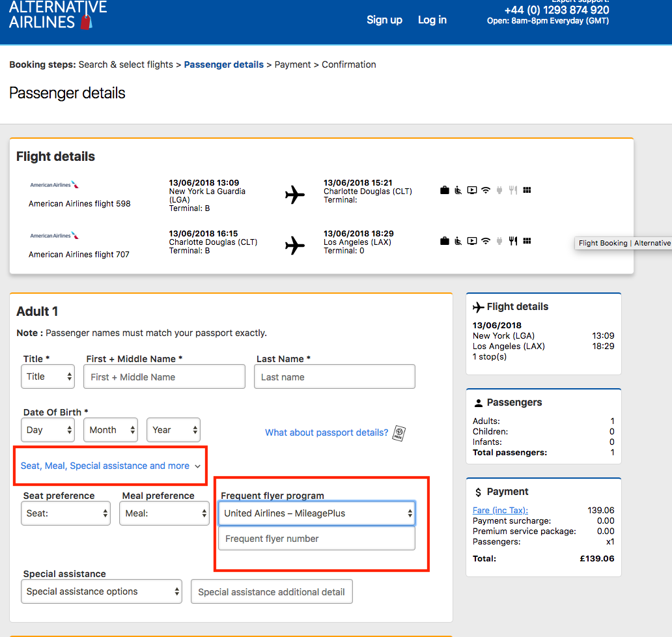This screenshot has height=637, width=672.
Task: Open the Meal preference dropdown
Action: click(164, 513)
